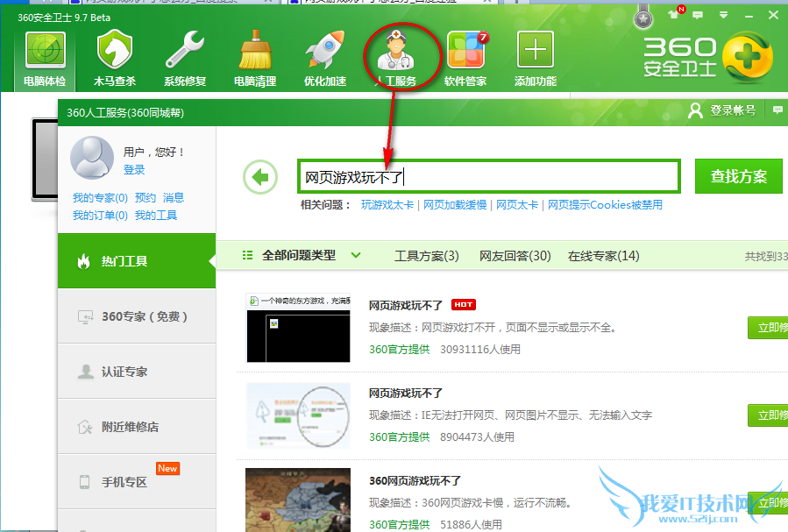Click related question 网页提示Cookies被禁用
The width and height of the screenshot is (788, 532).
[605, 205]
